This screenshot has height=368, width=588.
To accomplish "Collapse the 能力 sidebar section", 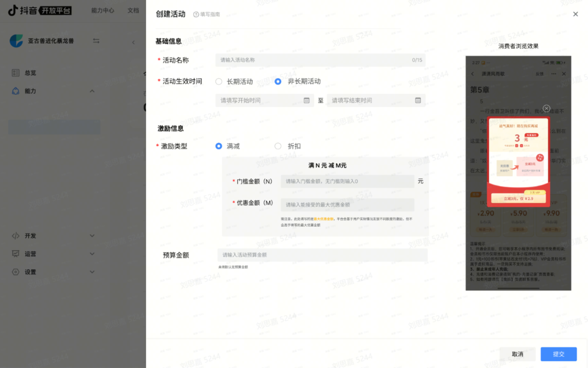I will 92,91.
